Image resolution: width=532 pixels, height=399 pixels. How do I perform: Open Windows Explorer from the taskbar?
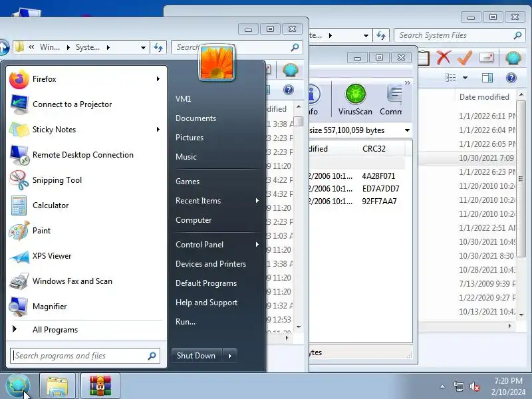pos(57,386)
